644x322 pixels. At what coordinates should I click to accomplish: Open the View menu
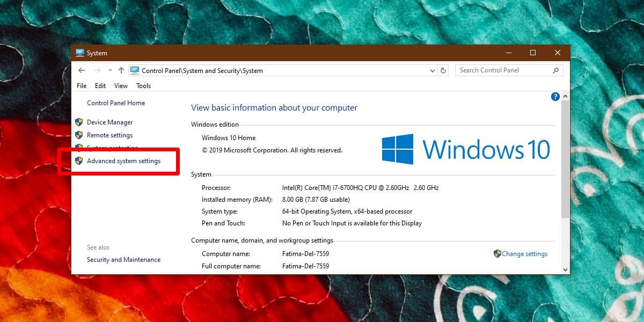(121, 86)
